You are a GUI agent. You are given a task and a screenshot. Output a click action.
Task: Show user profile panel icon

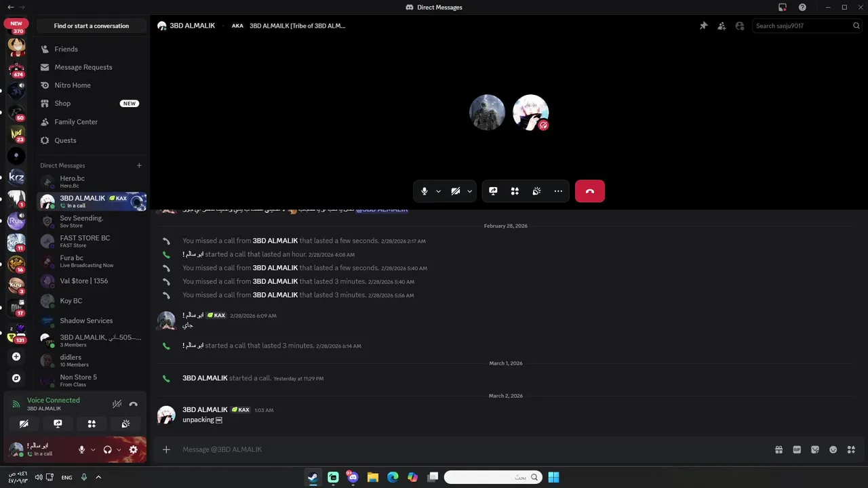pos(740,26)
